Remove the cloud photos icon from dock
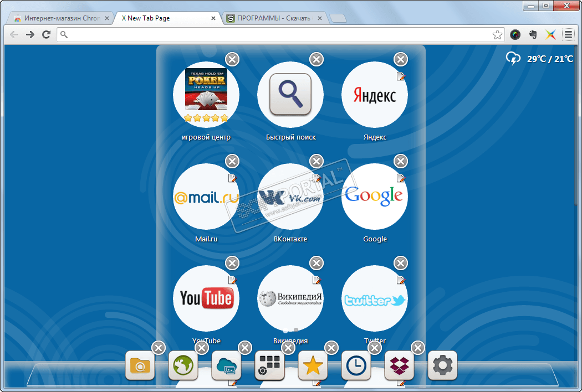582x392 pixels. click(x=245, y=348)
